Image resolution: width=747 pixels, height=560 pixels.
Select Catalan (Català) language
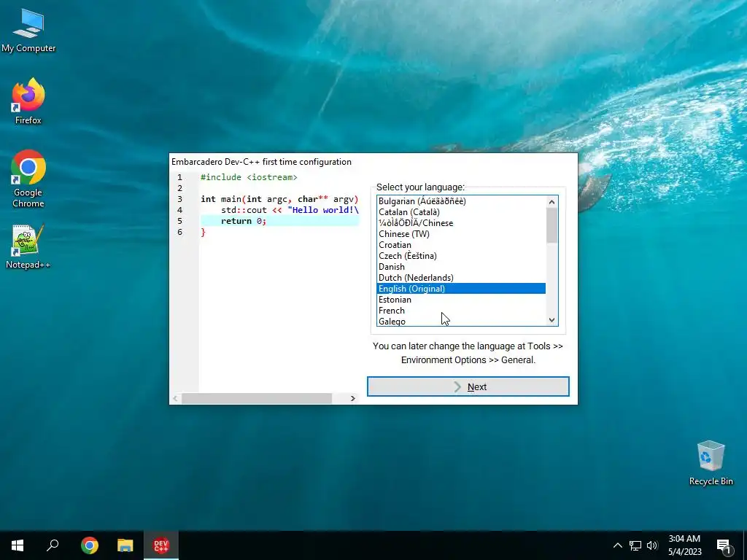[x=461, y=212]
